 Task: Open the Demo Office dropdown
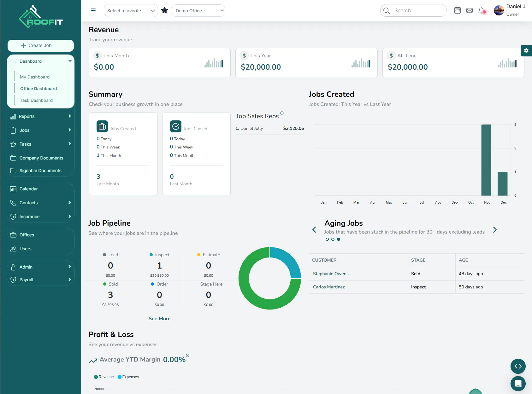tap(198, 11)
